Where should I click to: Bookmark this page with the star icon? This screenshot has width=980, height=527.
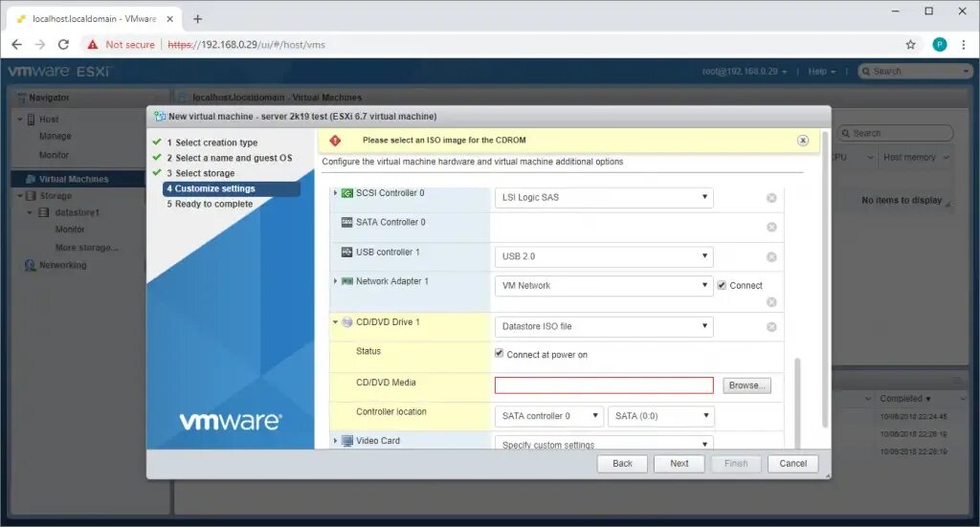911,44
